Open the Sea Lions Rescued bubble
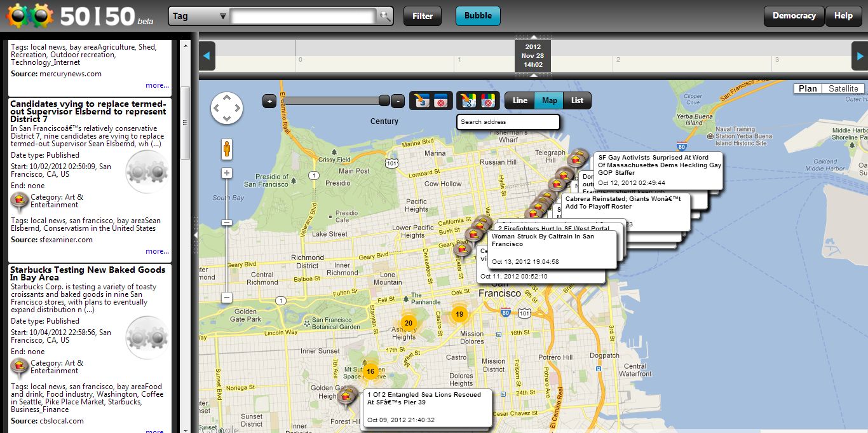Image resolution: width=868 pixels, height=433 pixels. [427, 408]
